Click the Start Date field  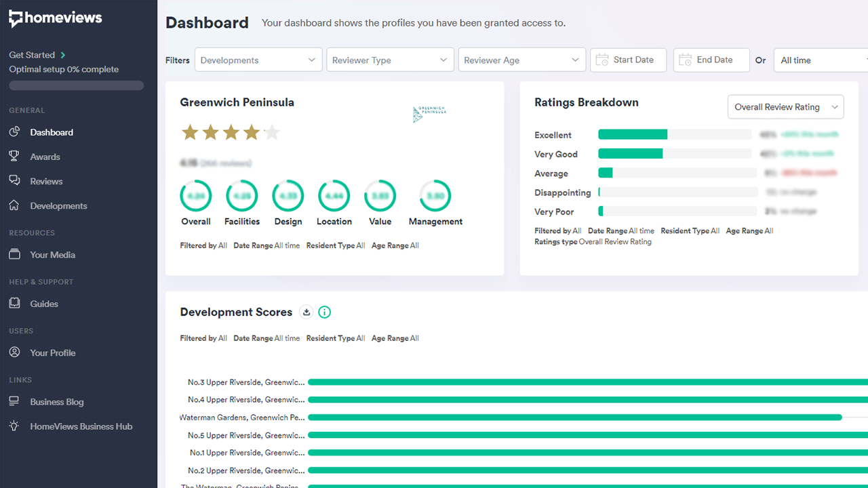coord(628,60)
